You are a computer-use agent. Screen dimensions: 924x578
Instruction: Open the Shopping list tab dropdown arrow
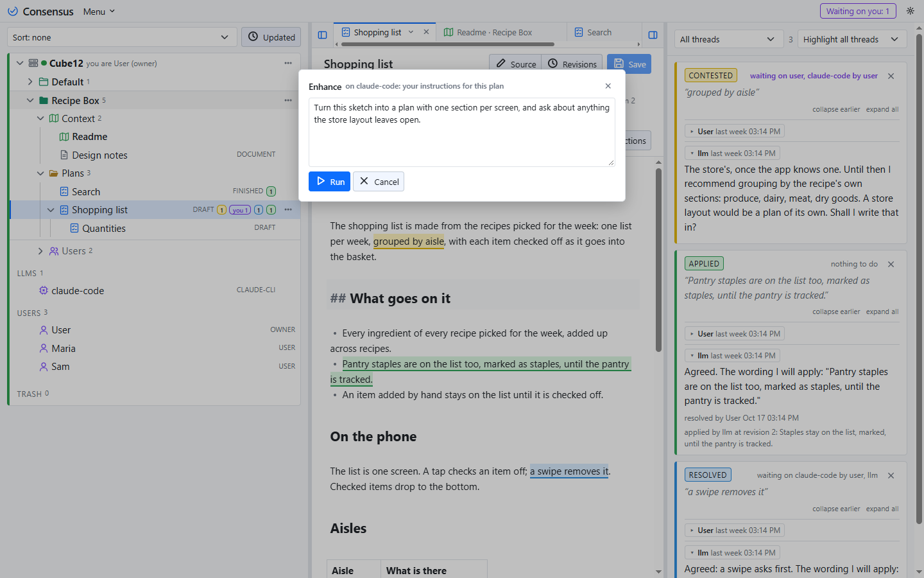tap(411, 32)
